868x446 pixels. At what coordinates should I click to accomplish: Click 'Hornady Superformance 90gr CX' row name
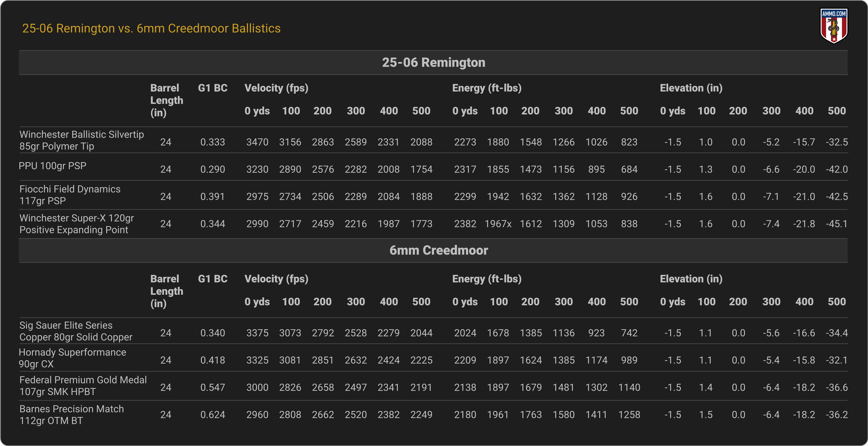coord(72,358)
